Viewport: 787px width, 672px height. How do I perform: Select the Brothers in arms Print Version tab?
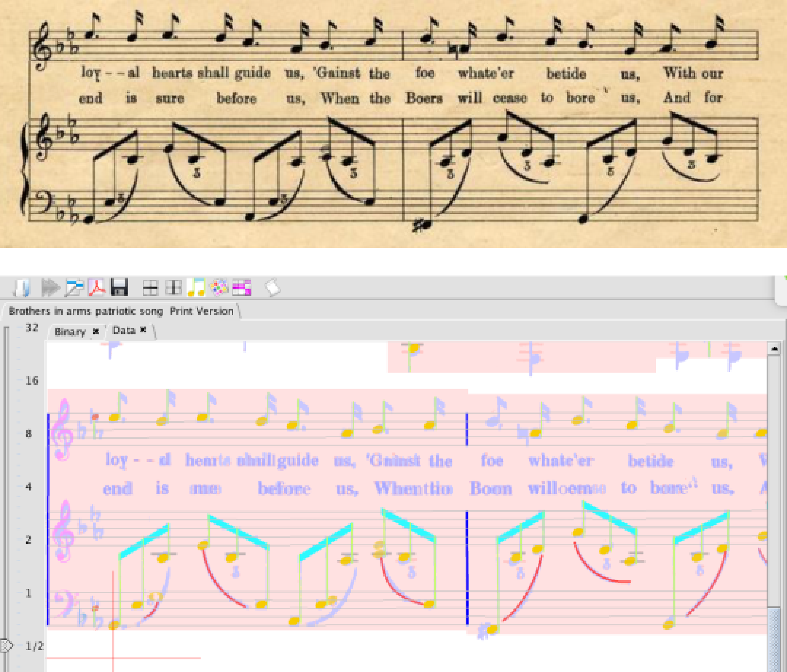[121, 311]
